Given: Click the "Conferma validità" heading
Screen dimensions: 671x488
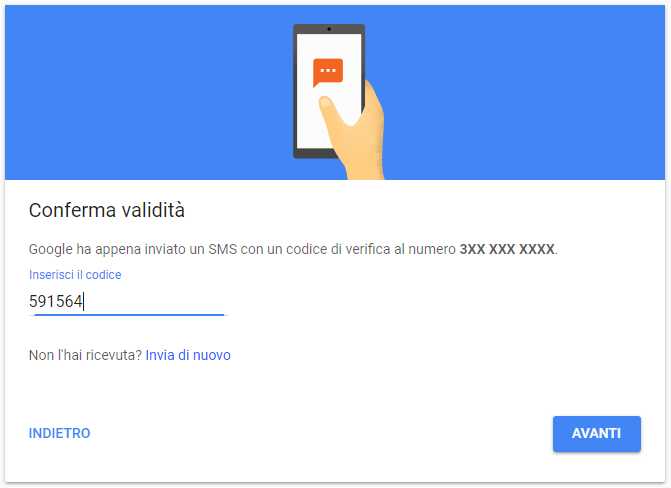Looking at the screenshot, I should tap(107, 210).
